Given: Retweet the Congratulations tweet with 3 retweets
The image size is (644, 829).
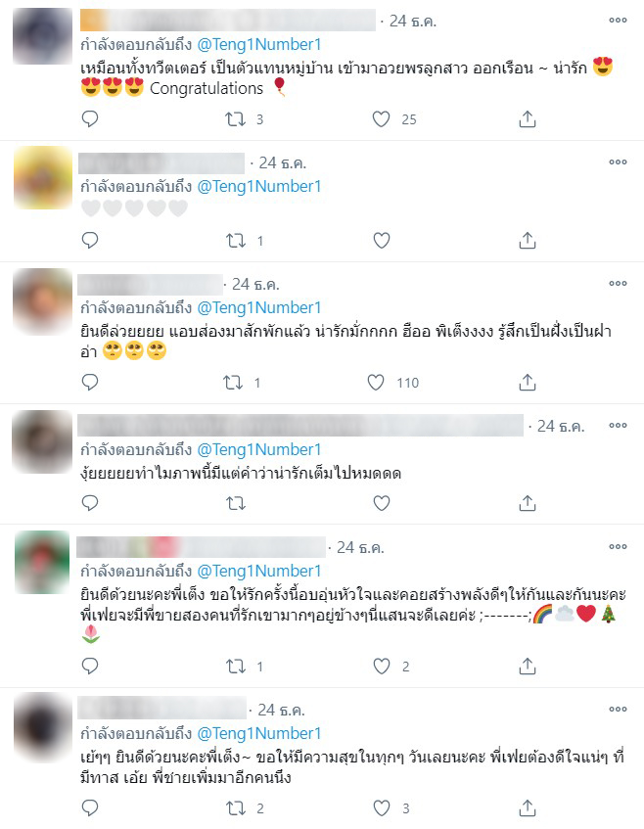Looking at the screenshot, I should pyautogui.click(x=235, y=119).
